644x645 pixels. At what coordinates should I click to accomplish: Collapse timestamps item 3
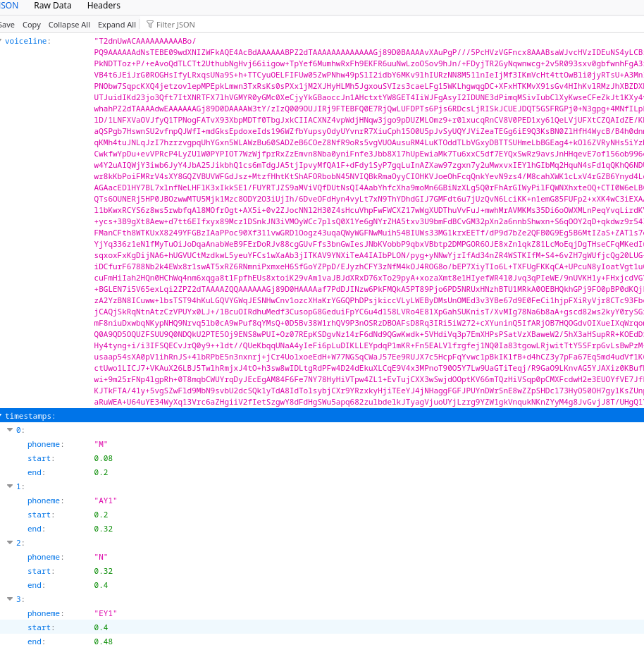coord(10,599)
